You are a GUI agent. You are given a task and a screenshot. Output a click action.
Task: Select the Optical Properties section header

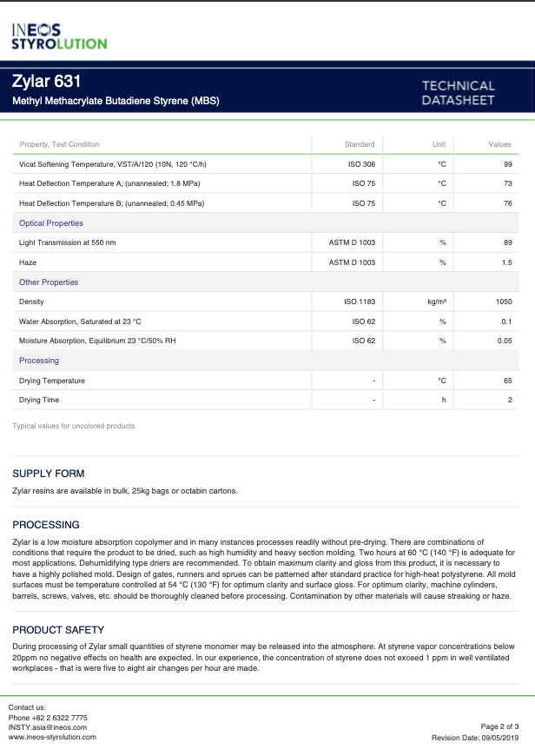click(x=51, y=223)
